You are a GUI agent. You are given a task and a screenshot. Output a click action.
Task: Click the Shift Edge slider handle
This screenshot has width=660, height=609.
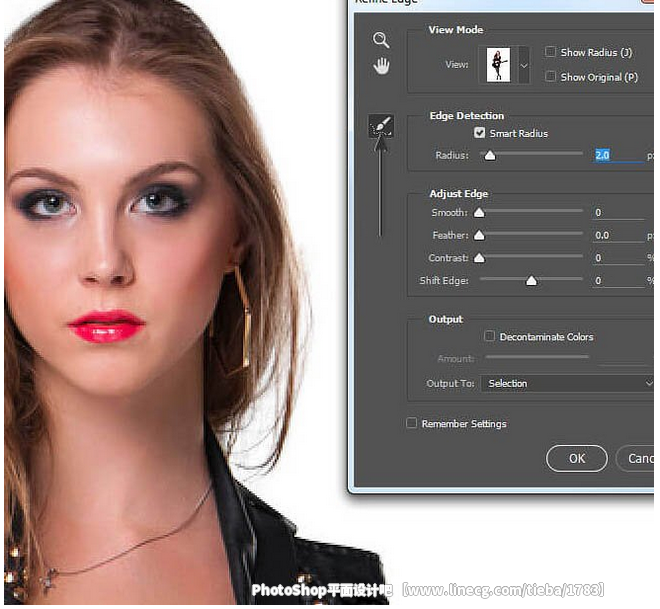pyautogui.click(x=531, y=281)
